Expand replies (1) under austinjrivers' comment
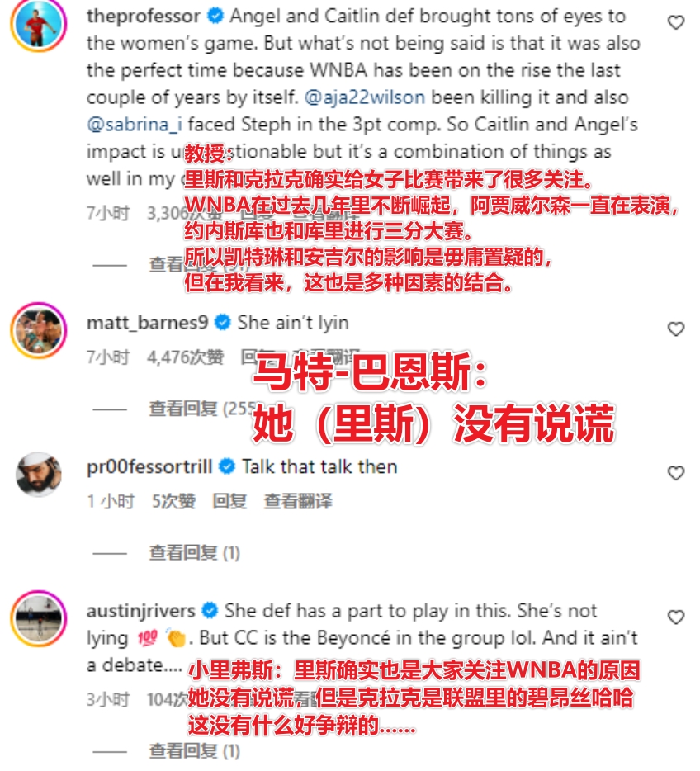The height and width of the screenshot is (771, 700). (x=195, y=751)
